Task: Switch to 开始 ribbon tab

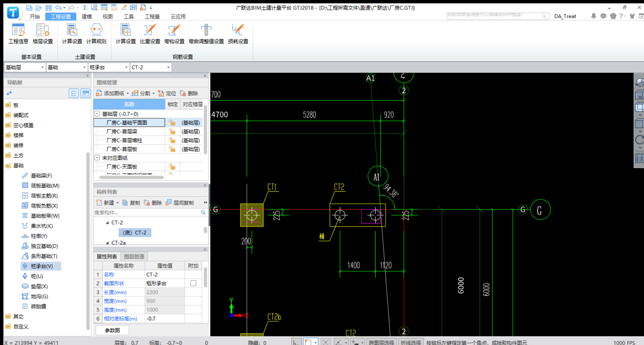Action: [x=35, y=16]
